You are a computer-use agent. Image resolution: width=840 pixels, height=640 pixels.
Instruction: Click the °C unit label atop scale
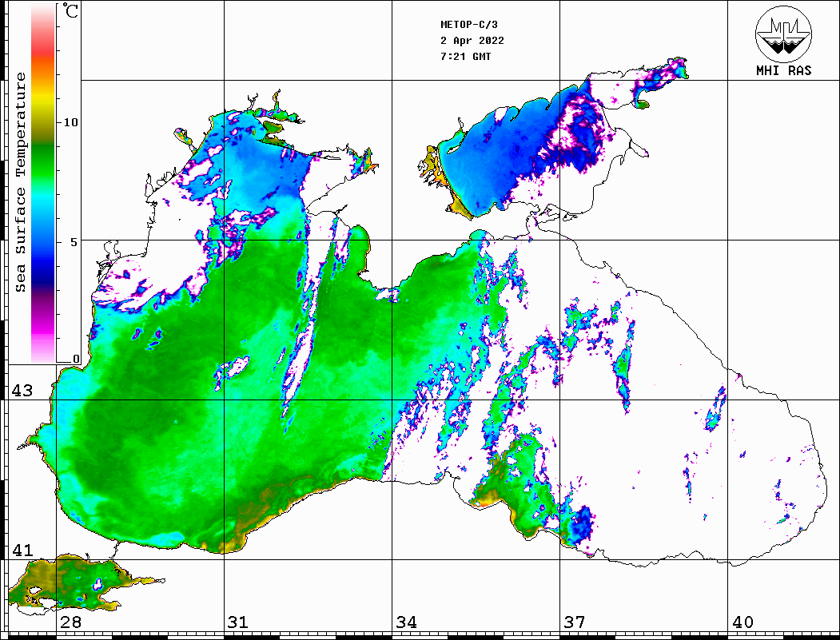(71, 12)
